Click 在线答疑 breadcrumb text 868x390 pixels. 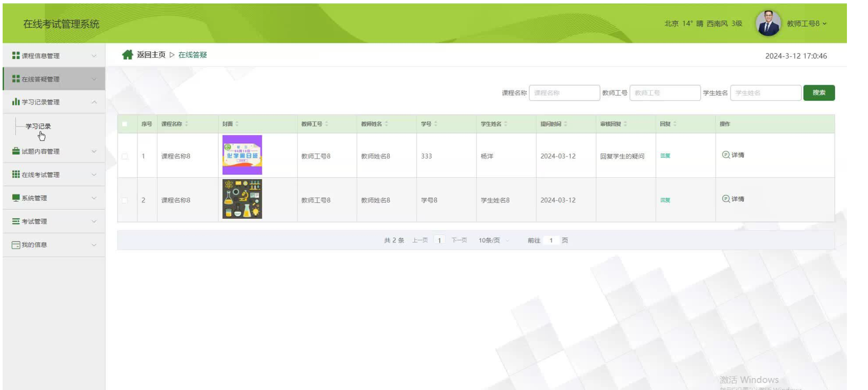click(x=193, y=54)
